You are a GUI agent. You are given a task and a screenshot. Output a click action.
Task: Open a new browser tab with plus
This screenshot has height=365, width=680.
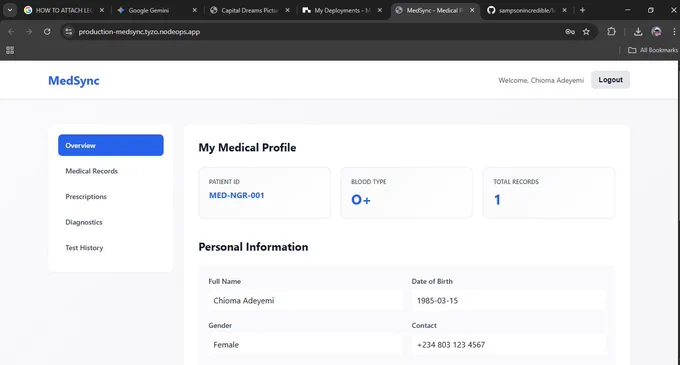pos(582,10)
